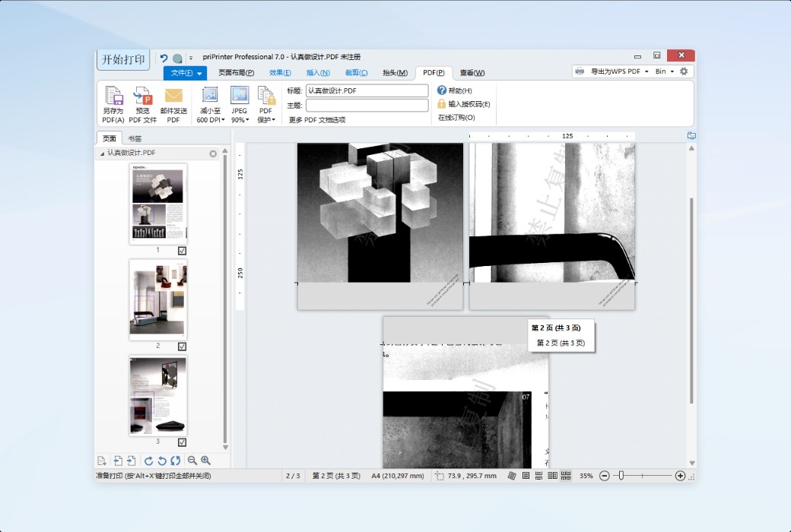Screen dimensions: 791x532
Task: Click the zoom slider handle
Action: [621, 476]
